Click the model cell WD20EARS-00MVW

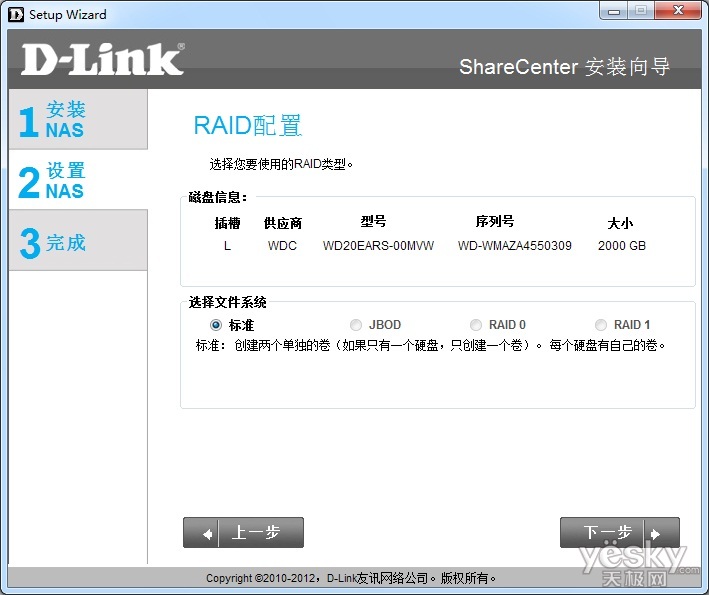point(378,246)
